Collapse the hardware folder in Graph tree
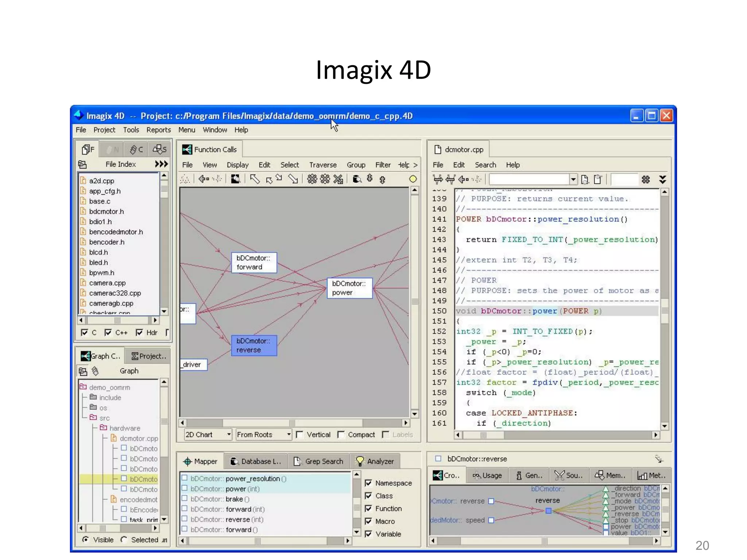The image size is (747, 560). pos(103,428)
